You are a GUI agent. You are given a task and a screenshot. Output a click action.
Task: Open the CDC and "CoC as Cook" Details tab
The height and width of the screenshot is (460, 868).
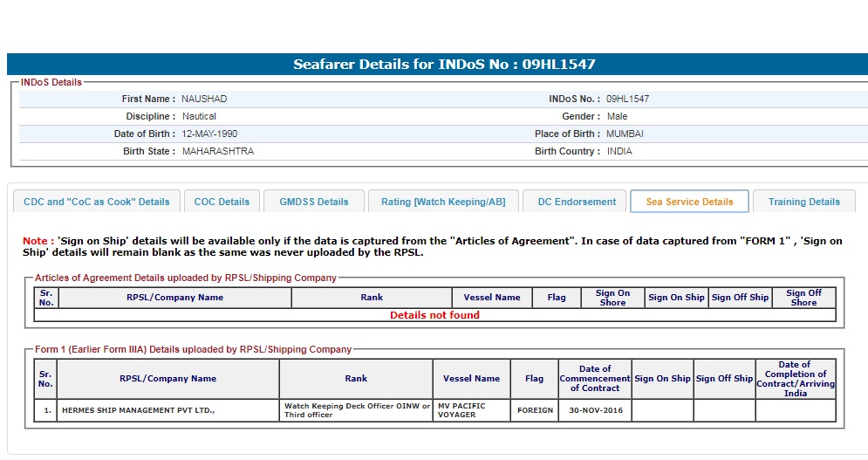pos(97,202)
